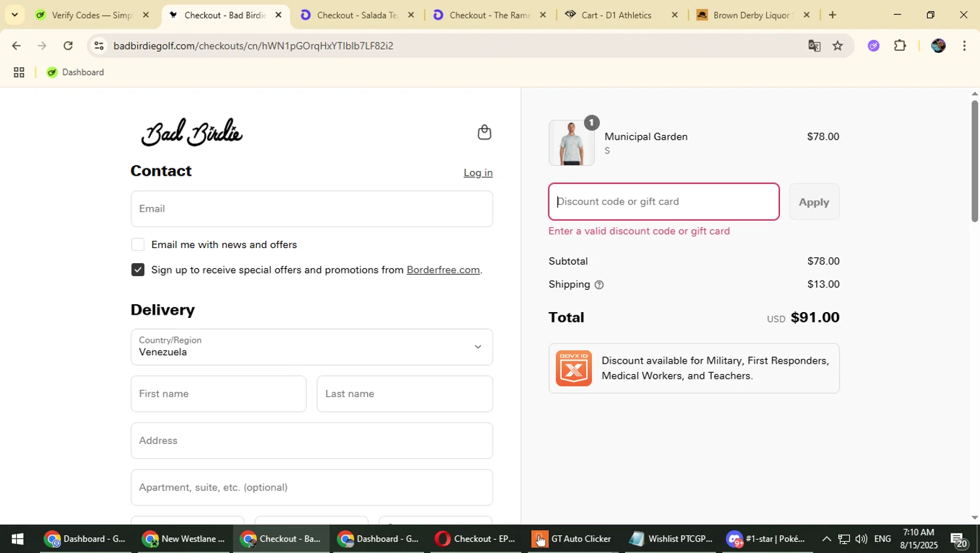Click the Log in link
Viewport: 980px width, 553px height.
pyautogui.click(x=478, y=173)
